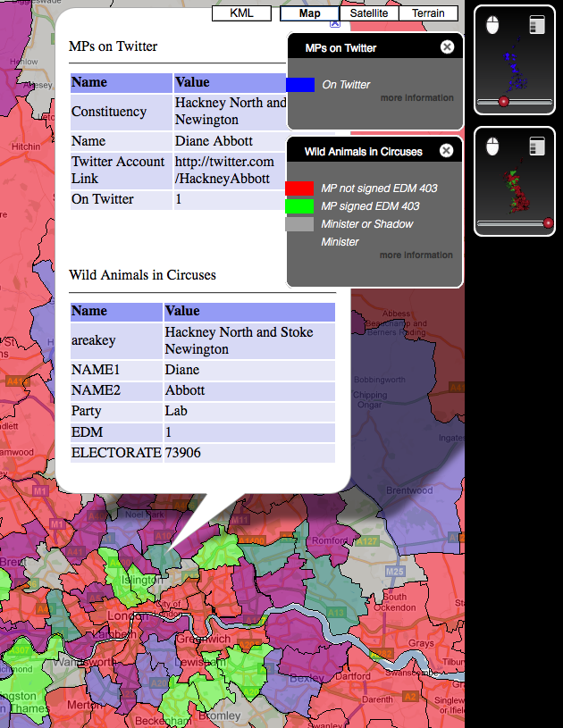Click the Bexley label on the map

pyautogui.click(x=307, y=678)
